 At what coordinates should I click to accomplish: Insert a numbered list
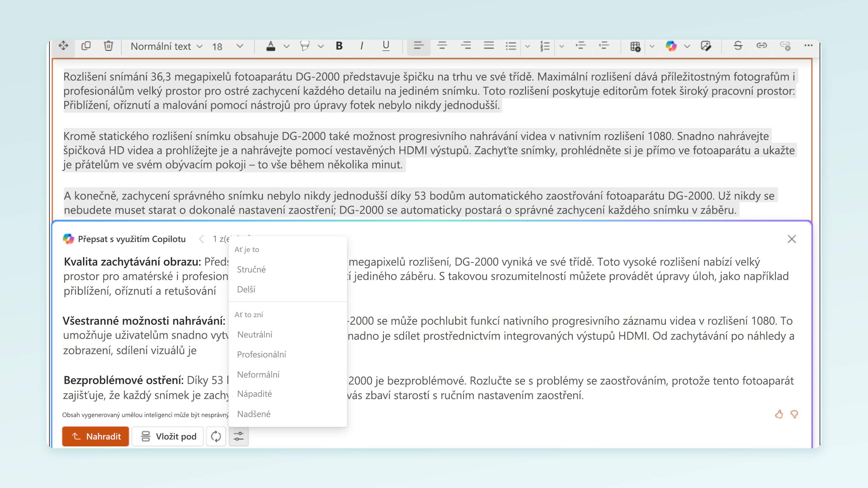click(x=545, y=46)
